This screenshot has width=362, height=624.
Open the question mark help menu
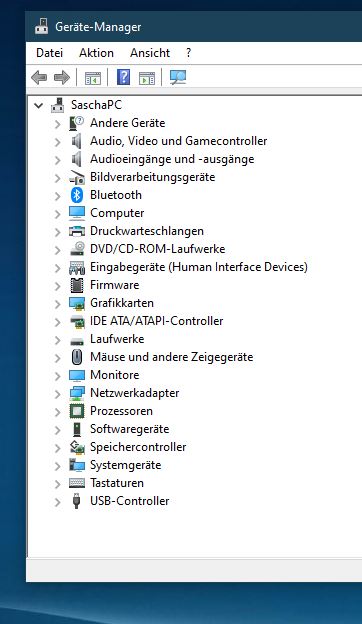188,53
